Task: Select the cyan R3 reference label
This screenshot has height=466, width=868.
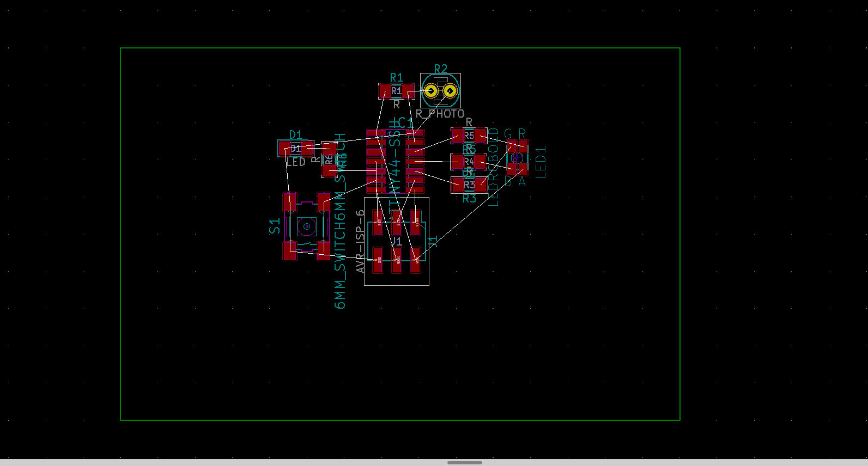Action: tap(469, 198)
